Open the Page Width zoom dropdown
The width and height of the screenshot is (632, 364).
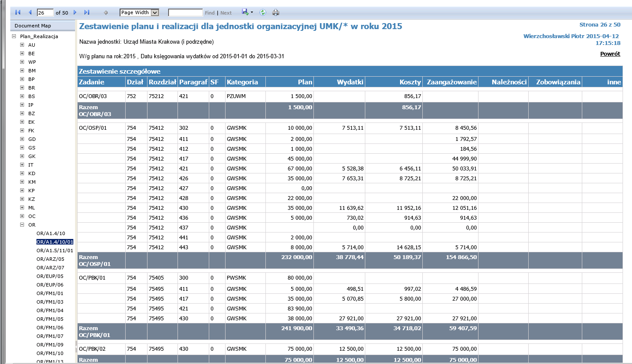[x=139, y=12]
